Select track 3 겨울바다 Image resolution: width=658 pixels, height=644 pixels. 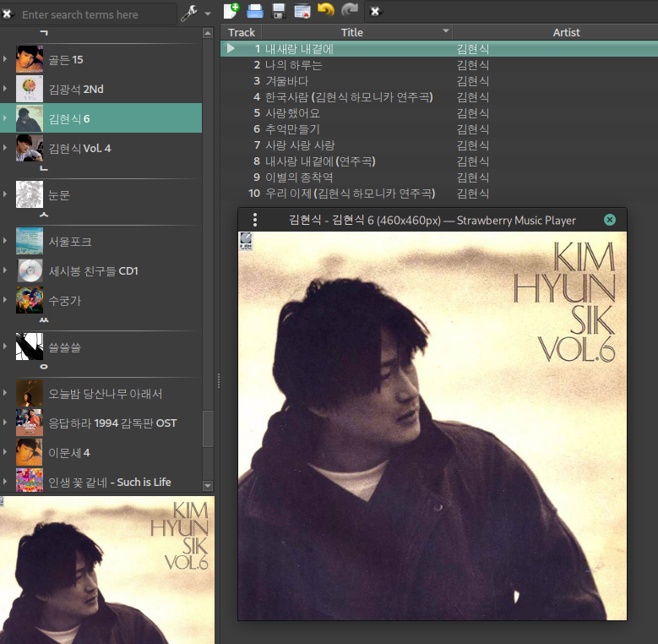click(x=439, y=81)
